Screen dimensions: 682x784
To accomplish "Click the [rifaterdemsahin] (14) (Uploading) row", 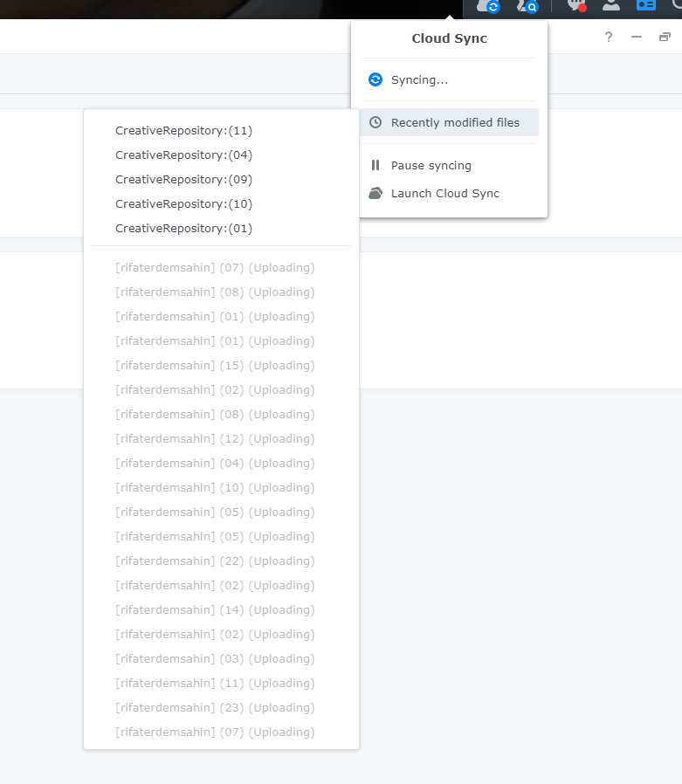I will click(x=221, y=610).
